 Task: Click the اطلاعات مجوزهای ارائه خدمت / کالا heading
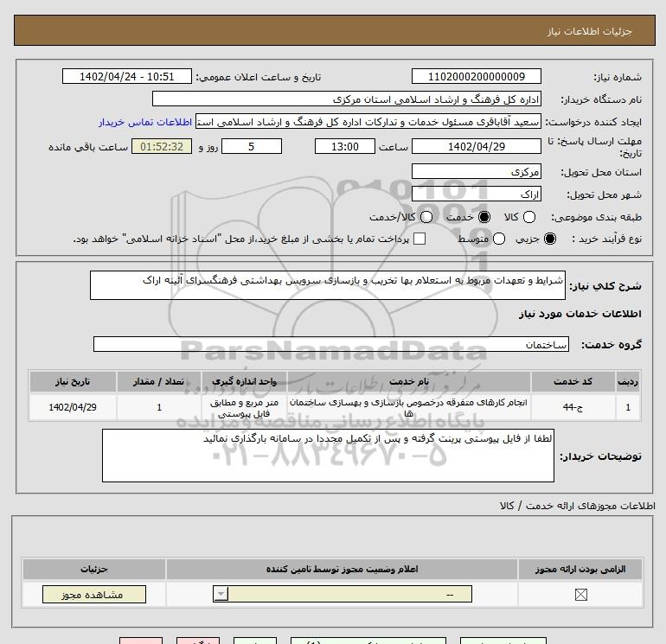(578, 506)
